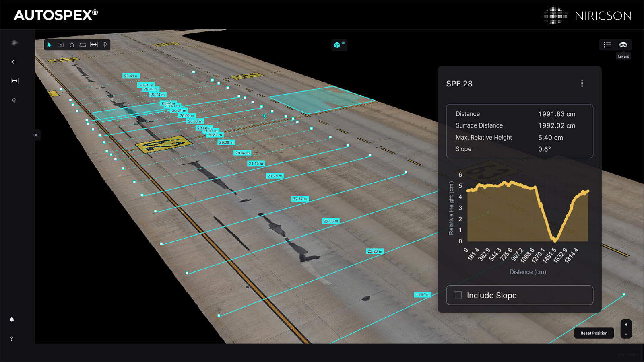644x362 pixels.
Task: Activate the camera snapshot tool
Action: [61, 45]
